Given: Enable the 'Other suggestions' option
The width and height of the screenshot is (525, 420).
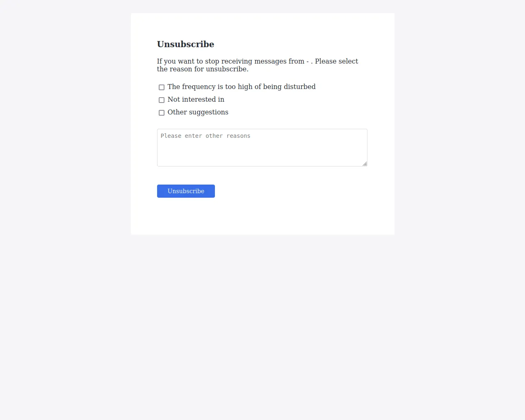Looking at the screenshot, I should click(x=161, y=112).
